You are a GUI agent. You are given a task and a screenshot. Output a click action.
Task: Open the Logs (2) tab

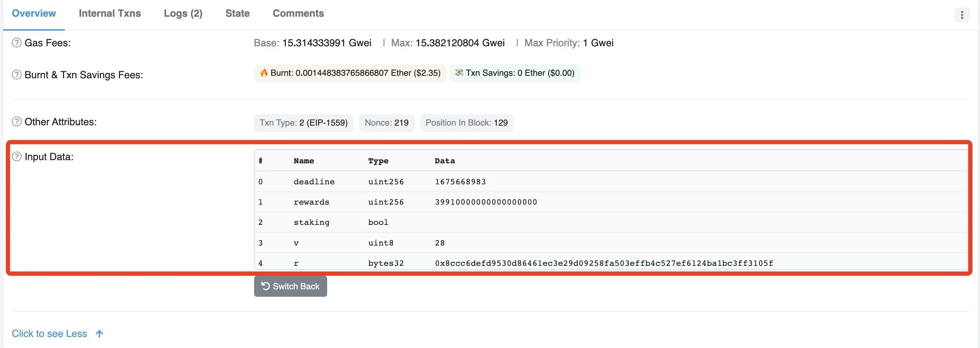click(x=183, y=13)
